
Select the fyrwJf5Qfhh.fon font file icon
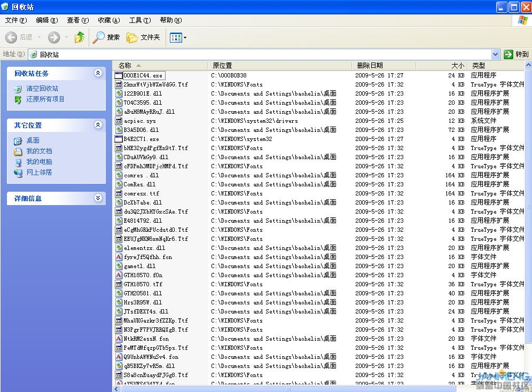[119, 257]
